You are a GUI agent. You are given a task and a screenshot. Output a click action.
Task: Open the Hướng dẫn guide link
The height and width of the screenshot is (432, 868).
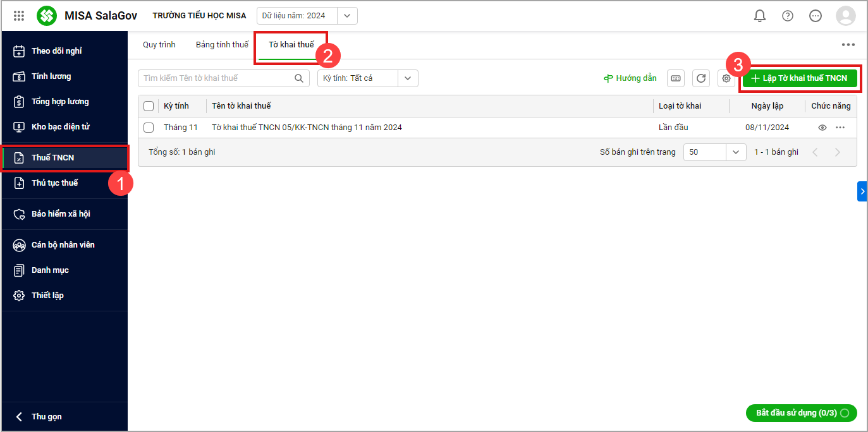pos(630,78)
